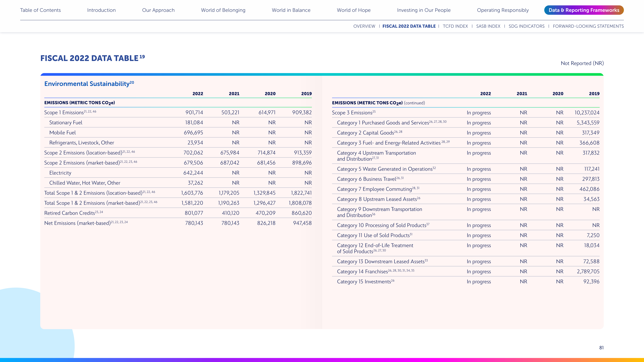The width and height of the screenshot is (644, 362).
Task: Select Net Emissions (market-based) label
Action: pos(86,223)
